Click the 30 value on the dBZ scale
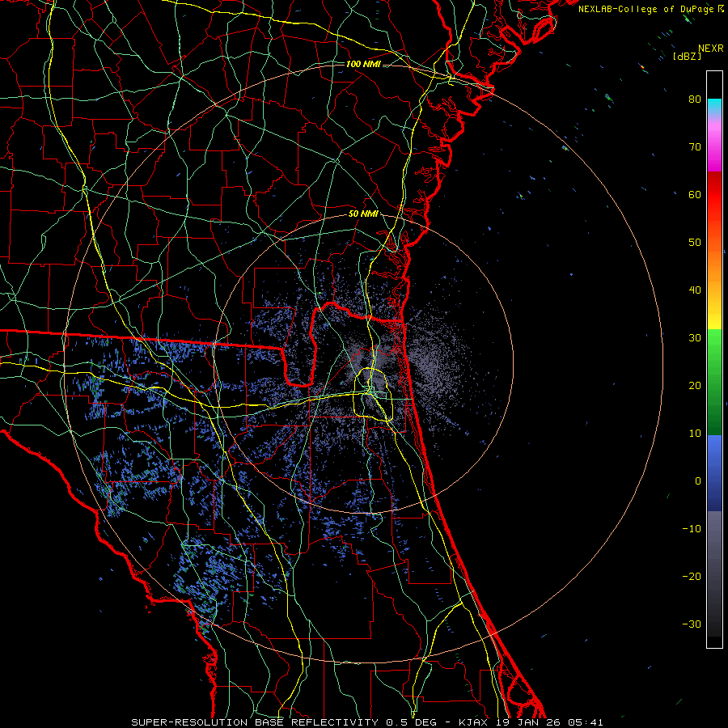 tap(695, 337)
